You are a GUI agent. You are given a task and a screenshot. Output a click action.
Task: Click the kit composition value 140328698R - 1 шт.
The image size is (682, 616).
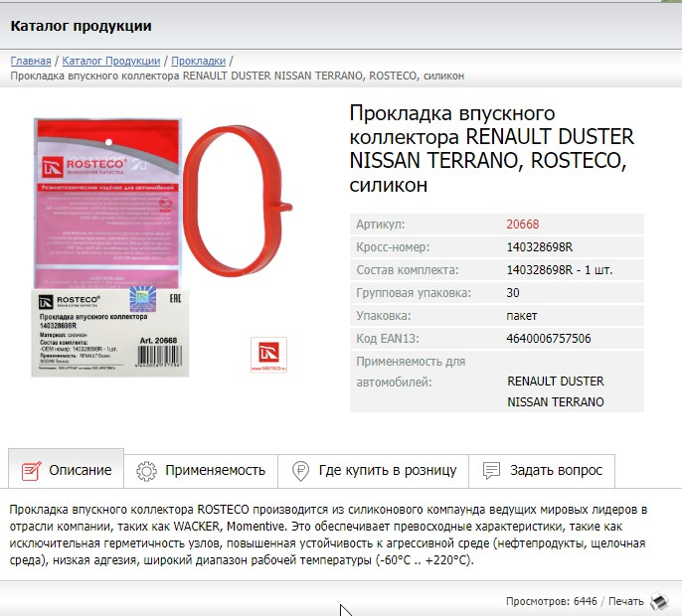(x=560, y=270)
